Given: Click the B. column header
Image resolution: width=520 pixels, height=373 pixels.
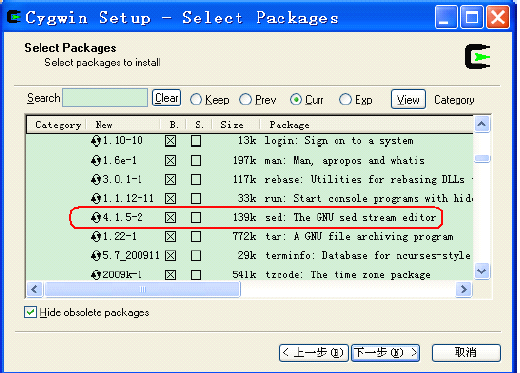Looking at the screenshot, I should [x=173, y=125].
